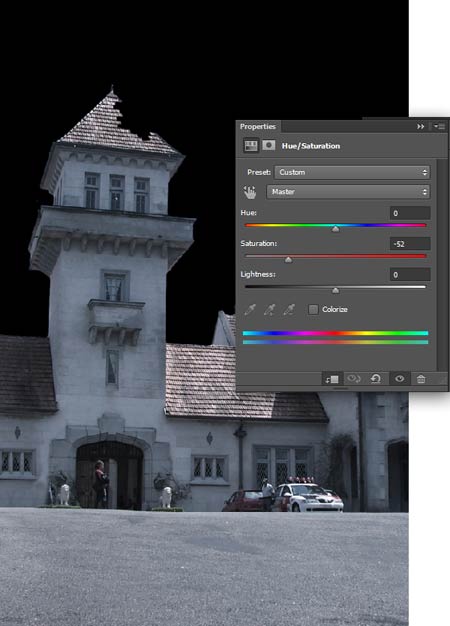
Task: Select the on-image targeted adjustment hand tool
Action: point(250,192)
